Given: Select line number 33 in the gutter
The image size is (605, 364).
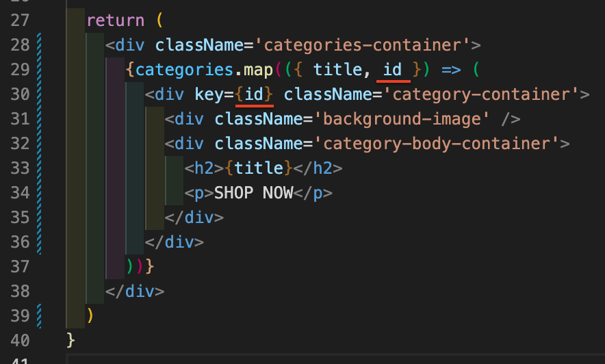Looking at the screenshot, I should (x=20, y=168).
